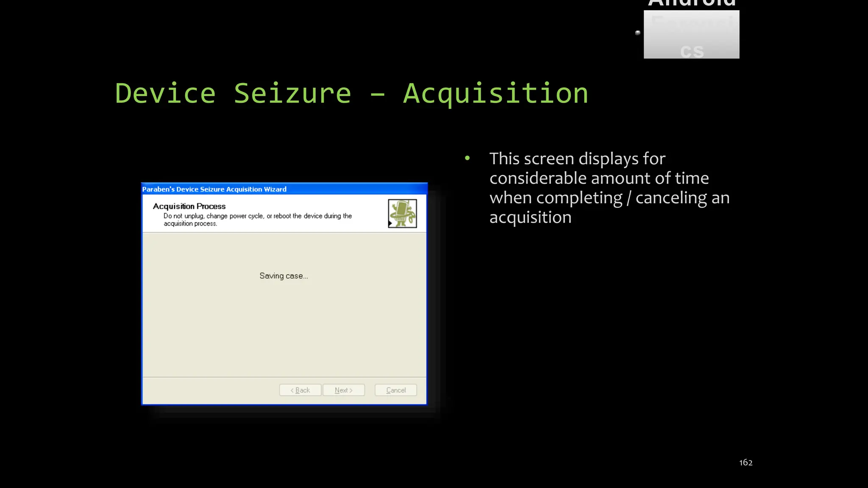Viewport: 868px width, 488px height.
Task: Select the 'Acquisition Process' heading
Action: 189,206
